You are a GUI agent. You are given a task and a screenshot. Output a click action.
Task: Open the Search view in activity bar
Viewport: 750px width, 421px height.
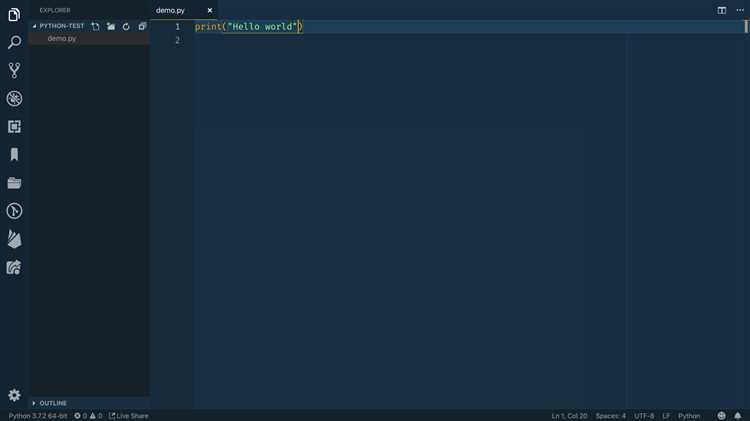(14, 42)
